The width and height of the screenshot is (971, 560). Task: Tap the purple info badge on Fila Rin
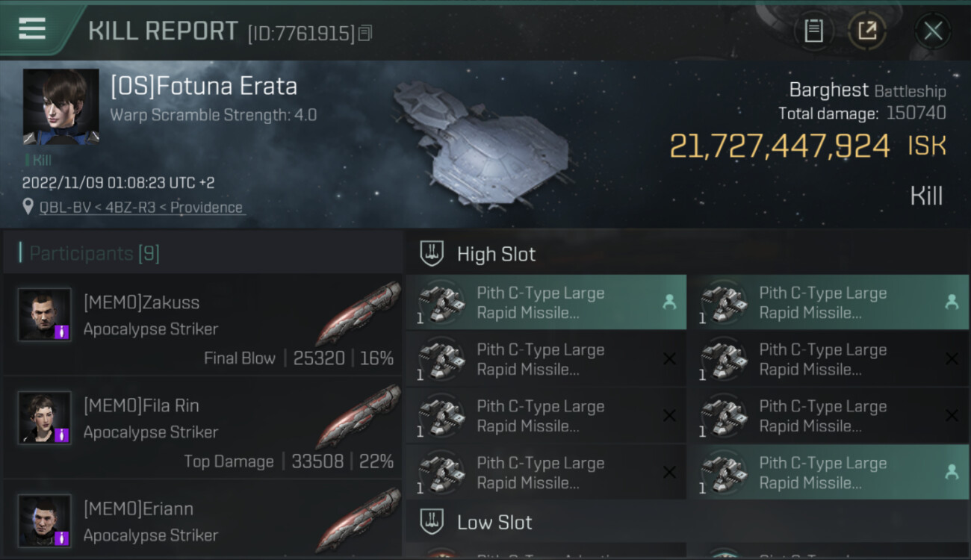[x=62, y=435]
